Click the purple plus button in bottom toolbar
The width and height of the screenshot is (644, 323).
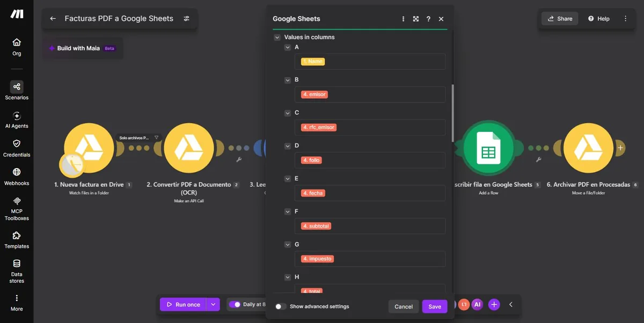[x=494, y=305]
